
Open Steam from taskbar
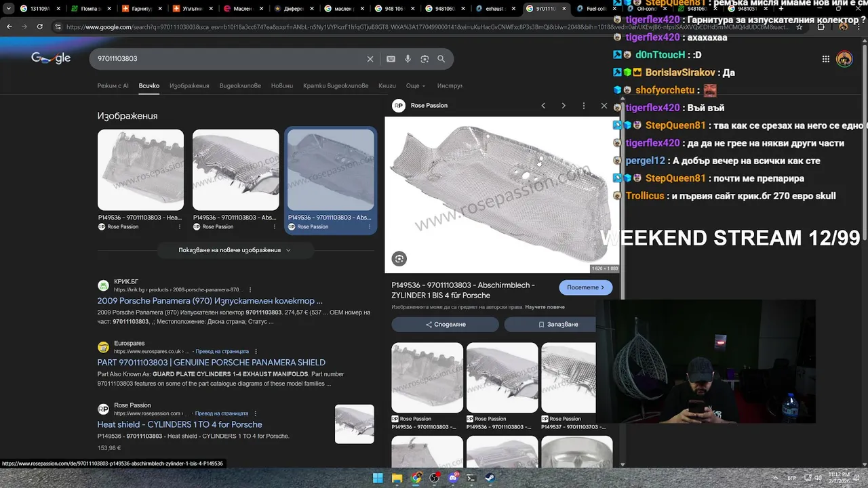coord(490,478)
